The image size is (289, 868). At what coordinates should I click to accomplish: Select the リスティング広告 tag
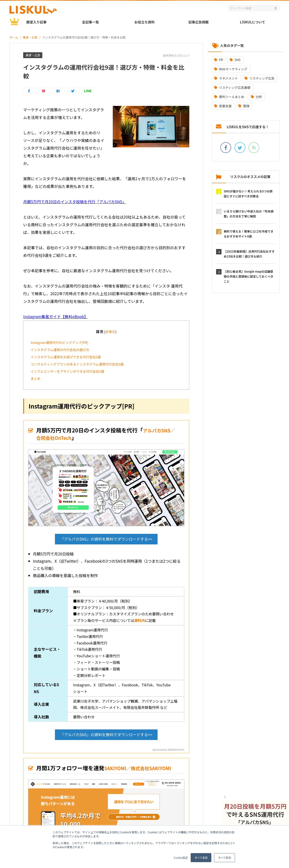coord(259,78)
